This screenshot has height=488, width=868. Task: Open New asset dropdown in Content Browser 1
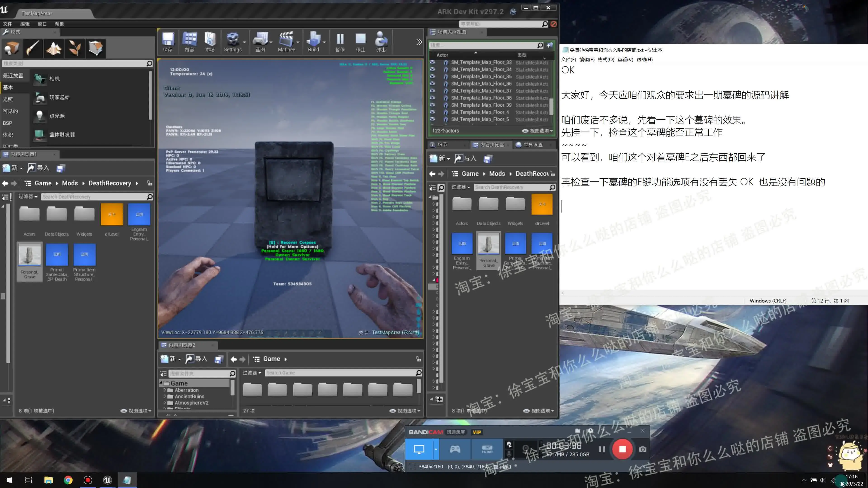(12, 168)
